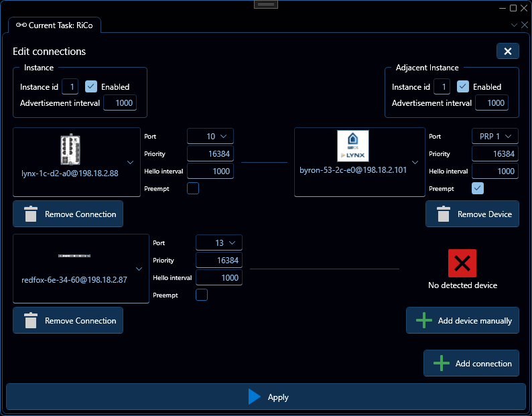This screenshot has height=416, width=532.
Task: Click the lynx switch device image
Action: pyautogui.click(x=70, y=149)
